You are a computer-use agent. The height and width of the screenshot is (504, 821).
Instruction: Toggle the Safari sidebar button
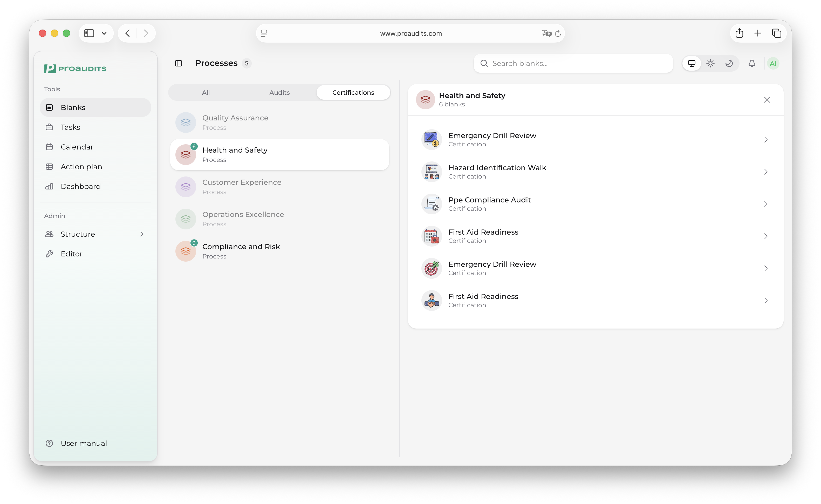[x=89, y=33]
